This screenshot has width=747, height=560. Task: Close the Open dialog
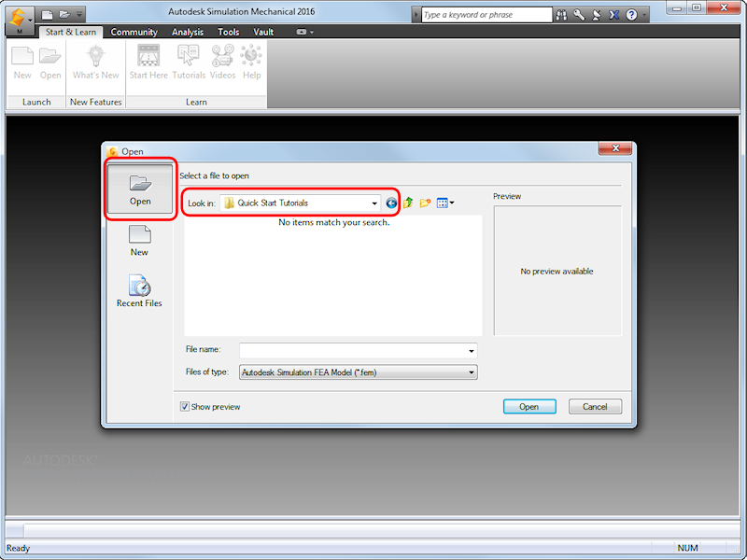(x=615, y=148)
